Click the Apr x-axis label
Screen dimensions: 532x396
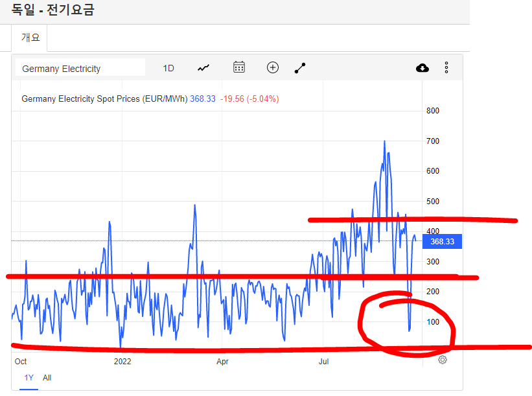click(x=222, y=362)
